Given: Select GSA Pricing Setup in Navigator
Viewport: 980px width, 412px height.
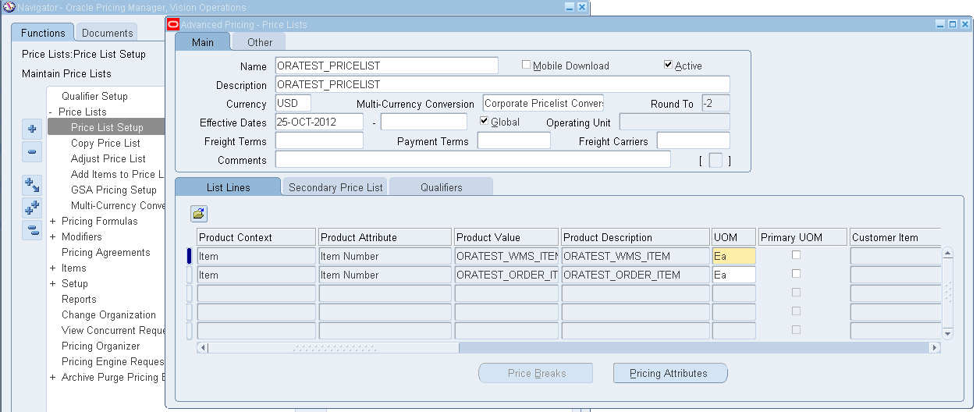Looking at the screenshot, I should [x=114, y=190].
